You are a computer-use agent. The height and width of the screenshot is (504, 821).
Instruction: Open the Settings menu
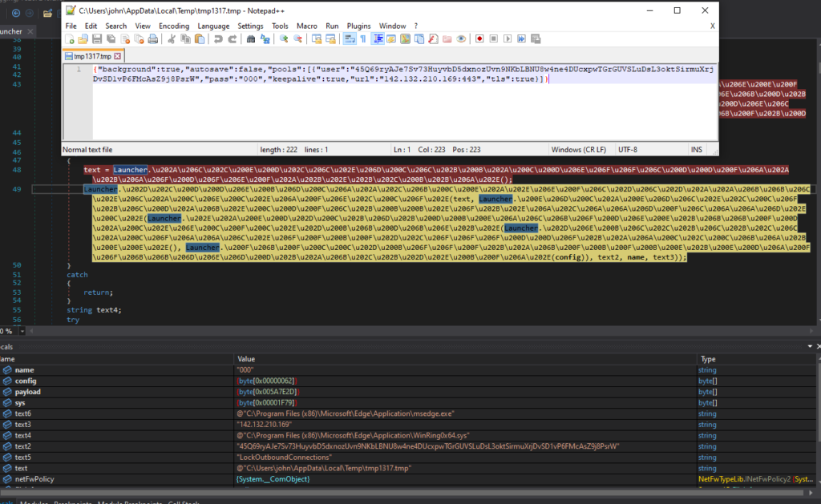pyautogui.click(x=250, y=26)
